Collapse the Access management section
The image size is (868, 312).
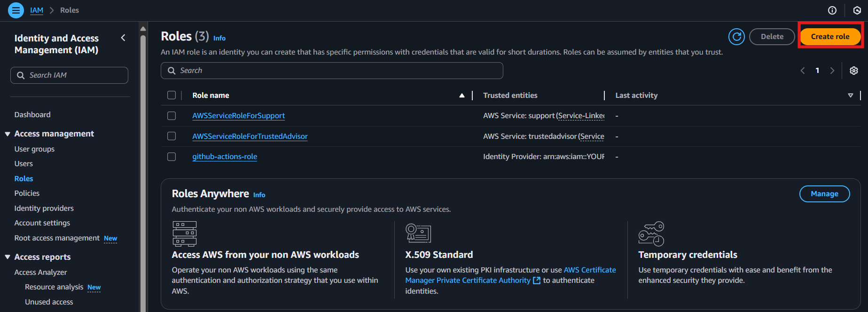click(8, 134)
